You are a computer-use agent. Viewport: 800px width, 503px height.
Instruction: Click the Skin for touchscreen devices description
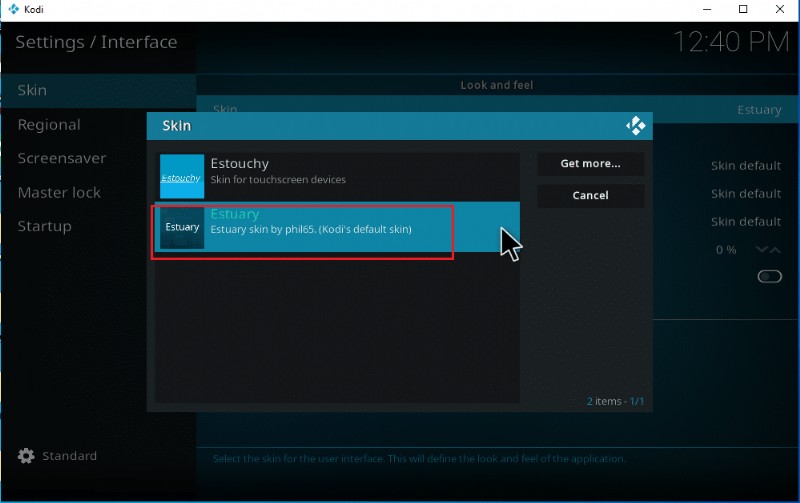(278, 180)
